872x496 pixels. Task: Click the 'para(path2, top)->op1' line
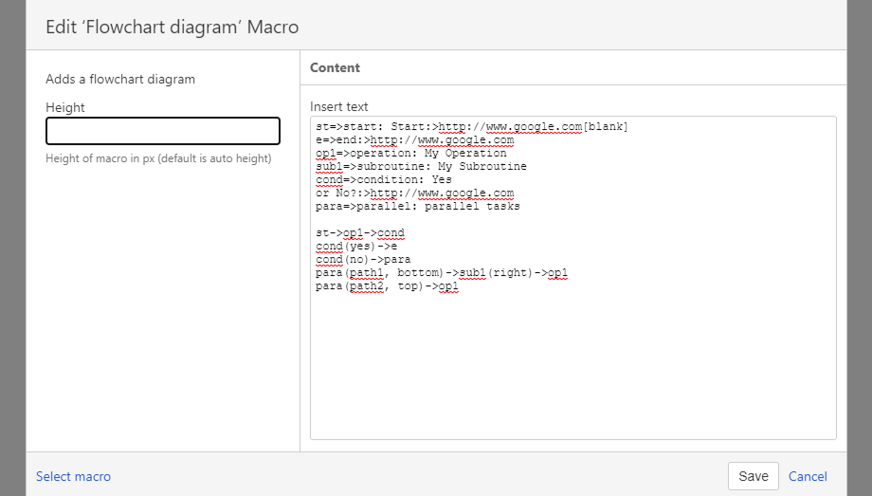[x=387, y=286]
